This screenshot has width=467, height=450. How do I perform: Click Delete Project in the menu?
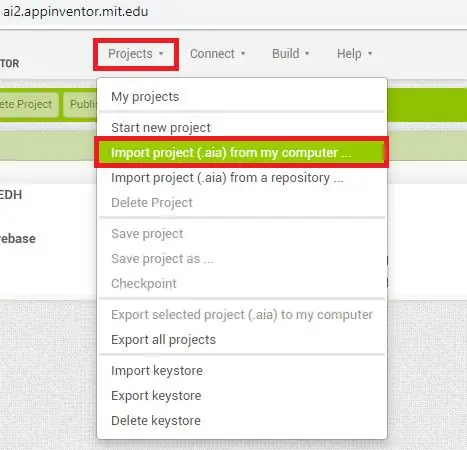click(x=242, y=203)
